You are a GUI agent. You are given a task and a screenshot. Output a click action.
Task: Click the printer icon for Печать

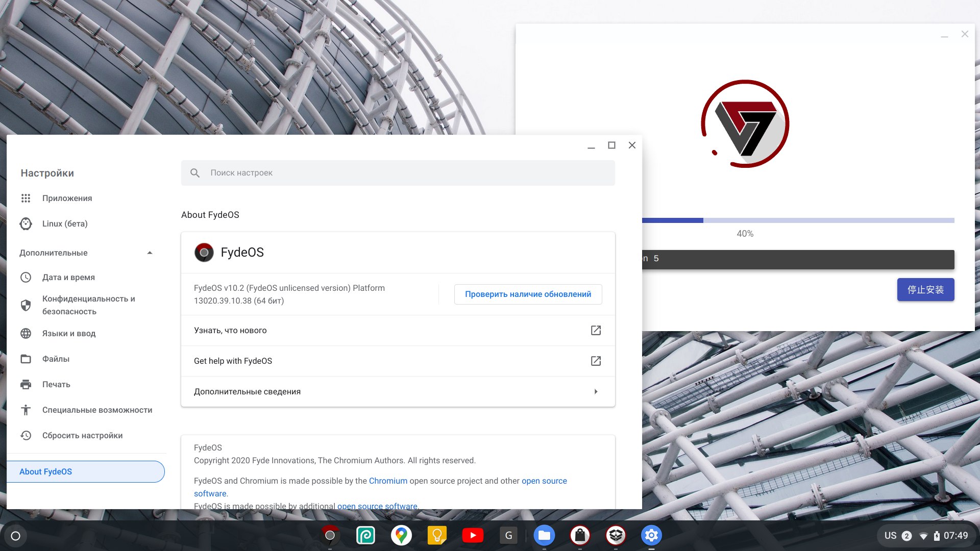click(26, 384)
